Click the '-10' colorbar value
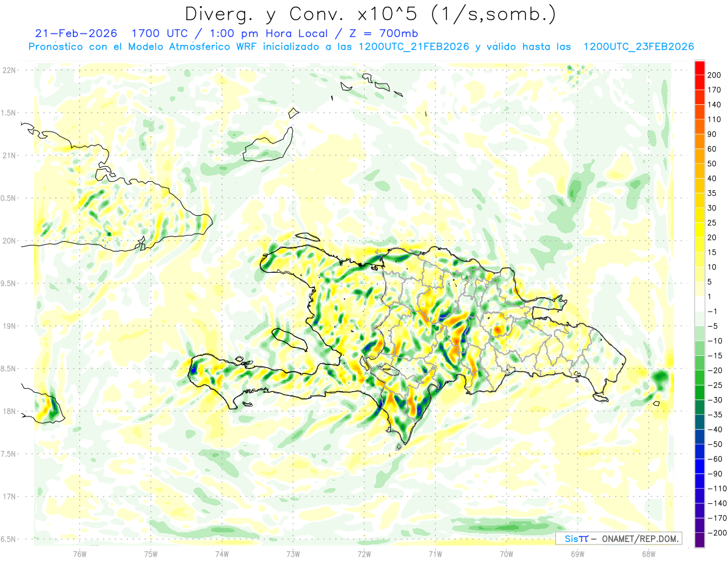728x562 pixels. [715, 341]
